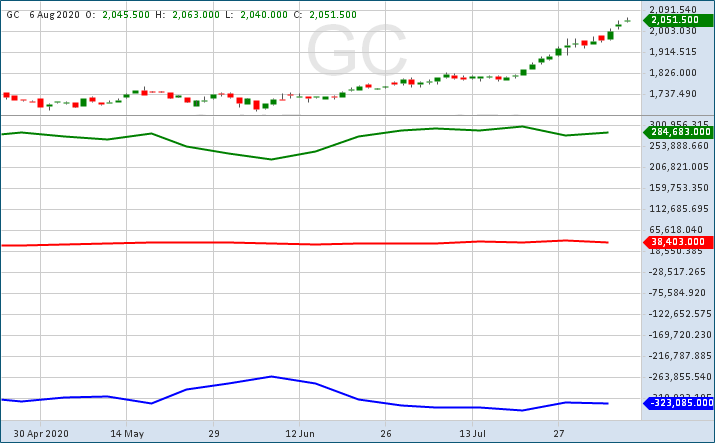Click the 14 May date label
The image size is (715, 443).
pos(127,433)
